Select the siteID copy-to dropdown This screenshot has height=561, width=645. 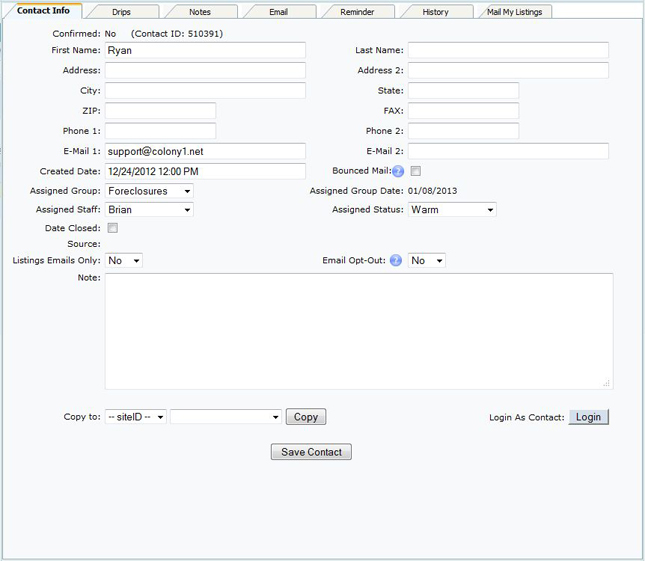[x=136, y=417]
